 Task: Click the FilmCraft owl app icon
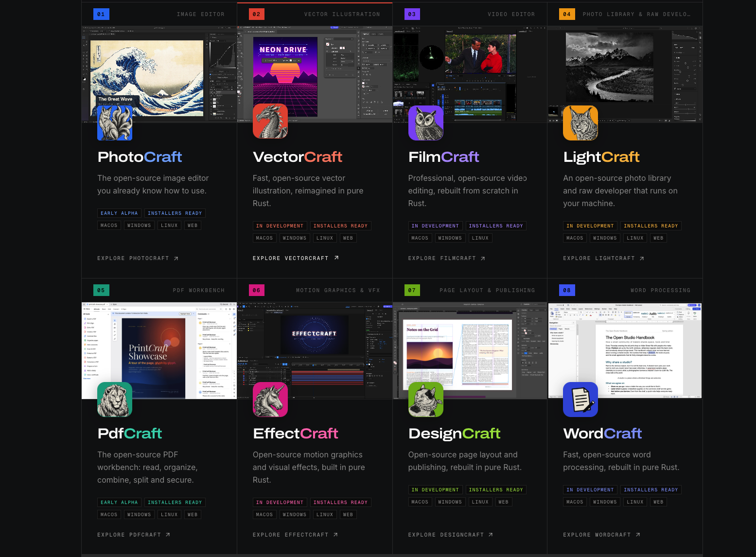(x=426, y=123)
